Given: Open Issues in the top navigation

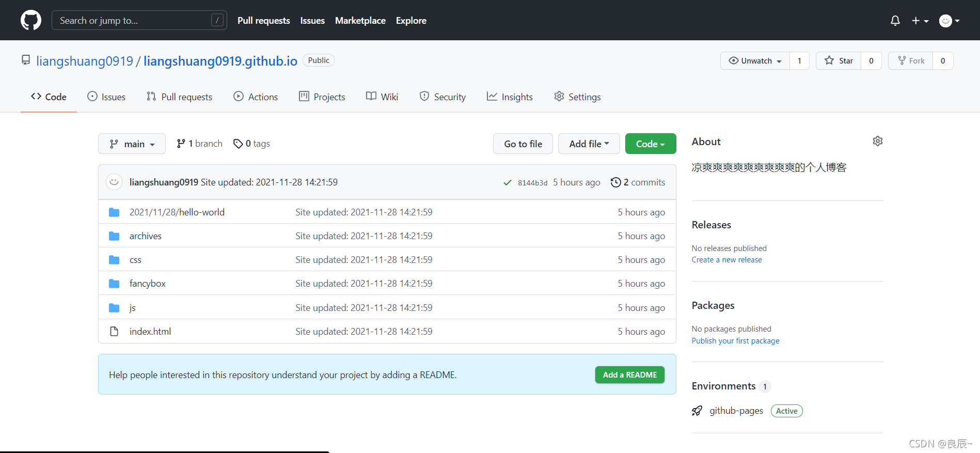Looking at the screenshot, I should [x=312, y=21].
